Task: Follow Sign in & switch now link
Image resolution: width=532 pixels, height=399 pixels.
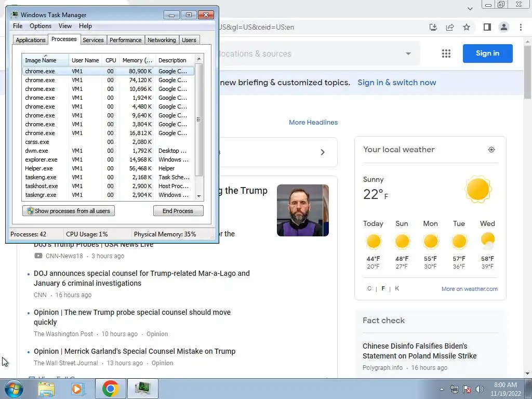Action: pyautogui.click(x=396, y=83)
